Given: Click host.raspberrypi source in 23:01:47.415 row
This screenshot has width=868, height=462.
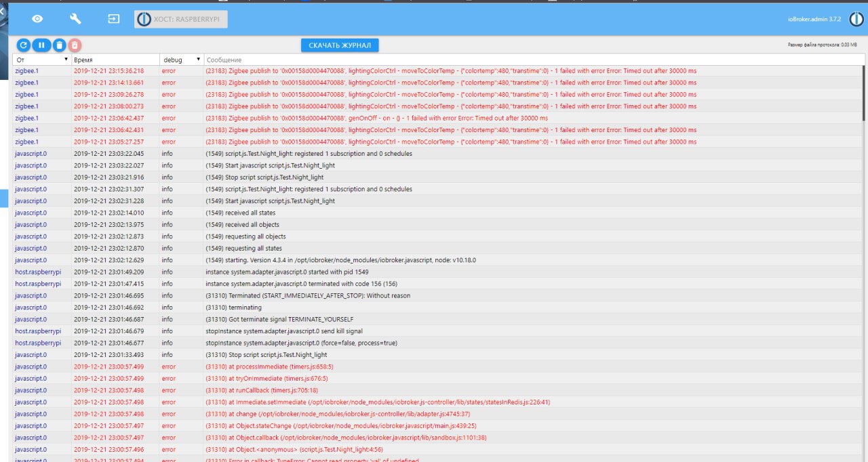Looking at the screenshot, I should tap(38, 284).
